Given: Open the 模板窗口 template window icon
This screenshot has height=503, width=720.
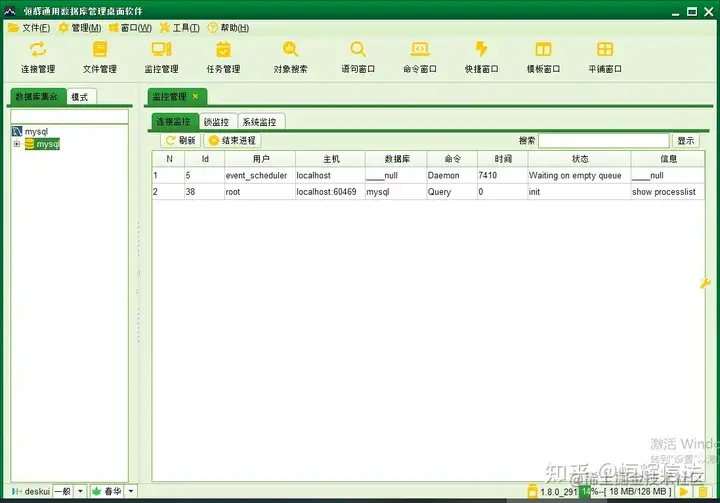Looking at the screenshot, I should [543, 49].
